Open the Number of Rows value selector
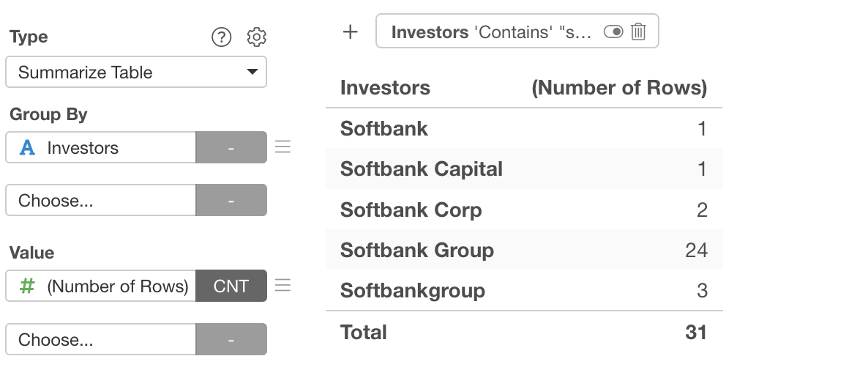The image size is (868, 378). click(x=101, y=286)
